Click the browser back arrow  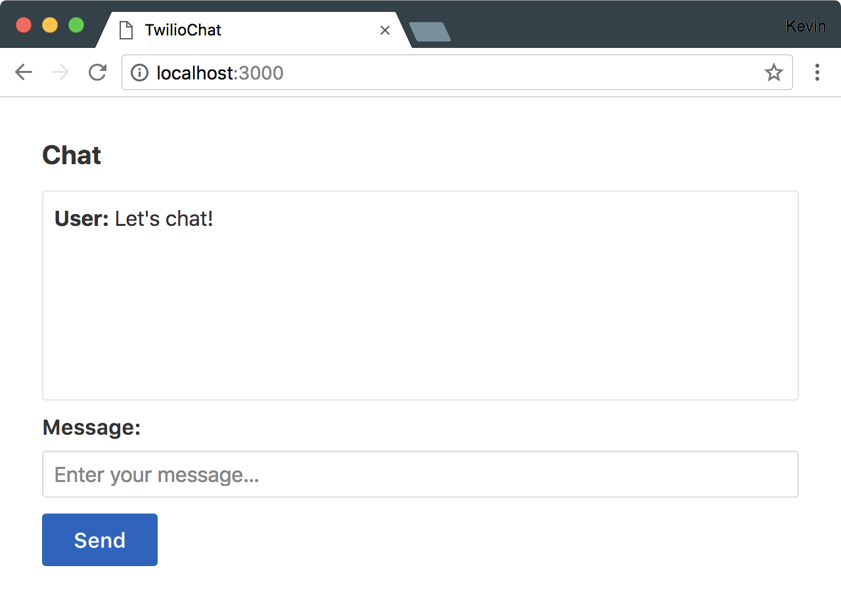tap(24, 72)
